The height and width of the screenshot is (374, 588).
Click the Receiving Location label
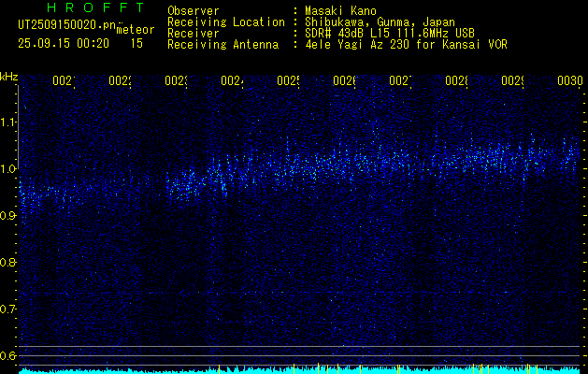point(226,22)
